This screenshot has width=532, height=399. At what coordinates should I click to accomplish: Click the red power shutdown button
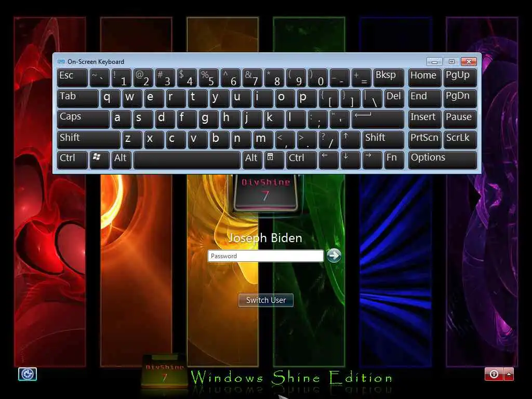[x=494, y=374]
